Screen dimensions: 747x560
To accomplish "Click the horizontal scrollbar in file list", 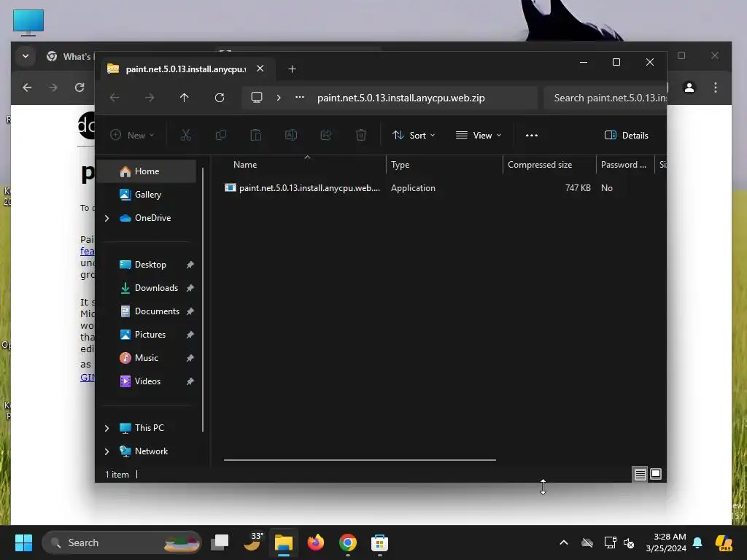I will 360,460.
